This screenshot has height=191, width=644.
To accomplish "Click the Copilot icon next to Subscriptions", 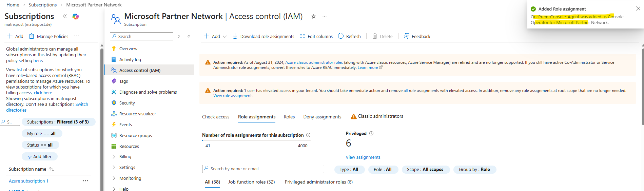I will [76, 16].
